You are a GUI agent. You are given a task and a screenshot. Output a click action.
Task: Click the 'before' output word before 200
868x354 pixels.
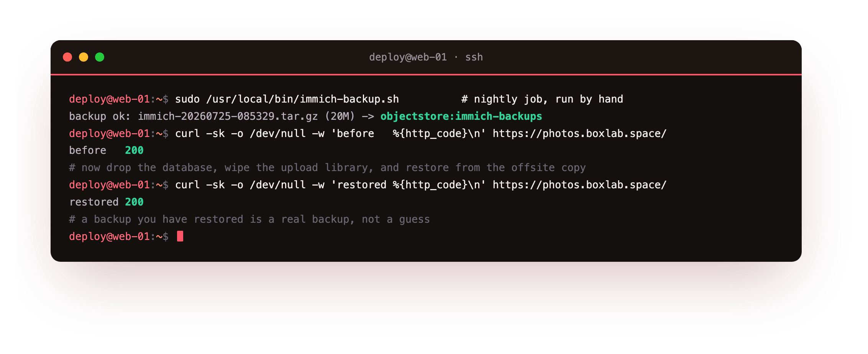click(x=88, y=150)
